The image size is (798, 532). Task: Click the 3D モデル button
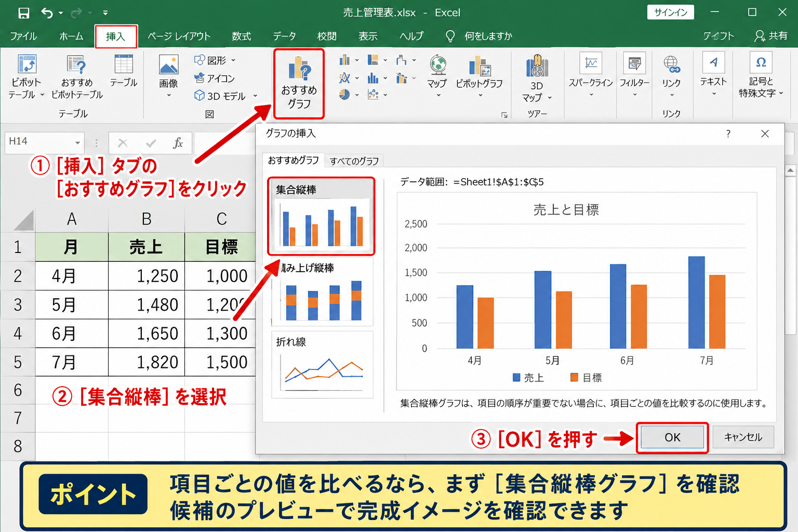(x=220, y=96)
